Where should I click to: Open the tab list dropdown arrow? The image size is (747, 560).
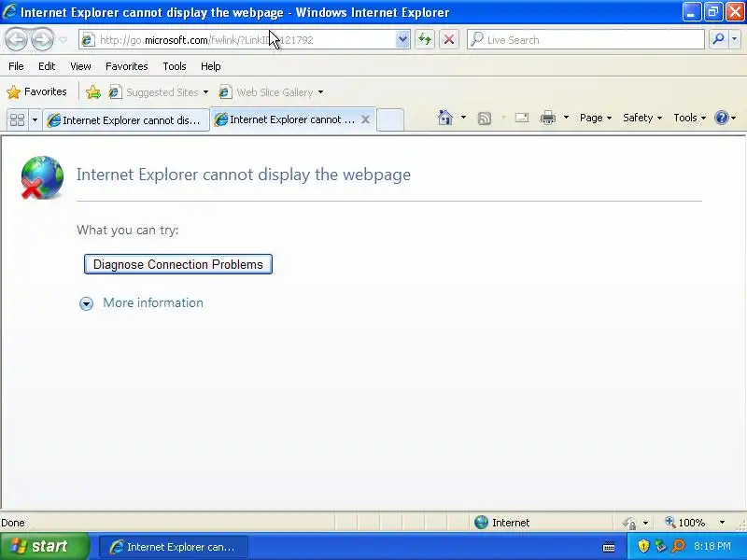35,119
